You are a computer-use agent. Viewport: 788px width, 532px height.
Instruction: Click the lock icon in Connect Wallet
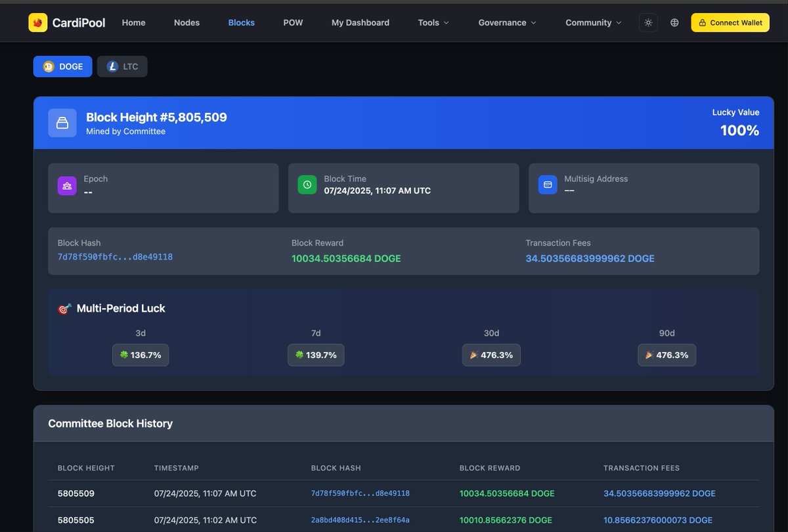pyautogui.click(x=703, y=22)
